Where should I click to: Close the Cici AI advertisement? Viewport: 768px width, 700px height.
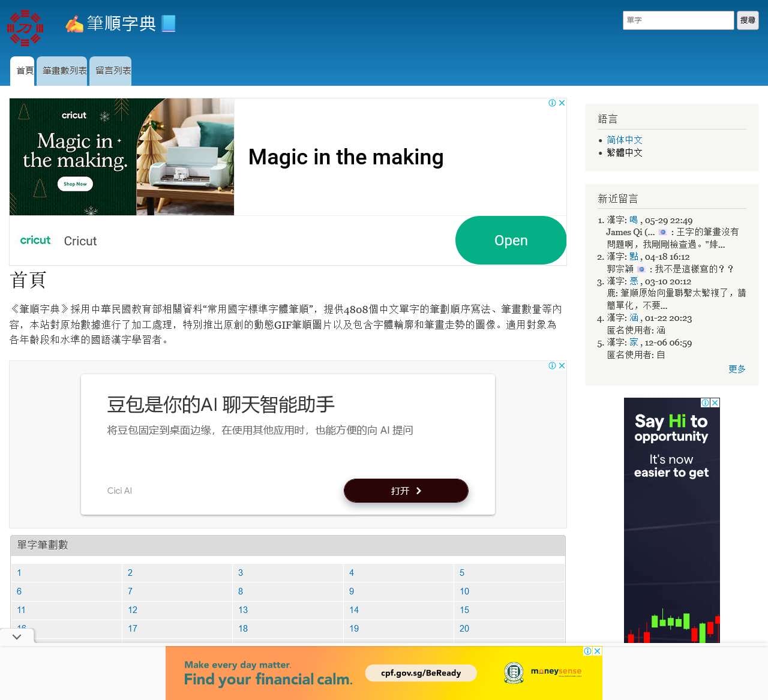[x=562, y=366]
